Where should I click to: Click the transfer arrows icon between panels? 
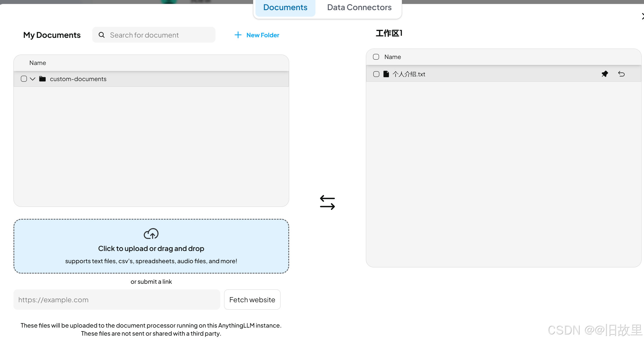[x=327, y=203]
